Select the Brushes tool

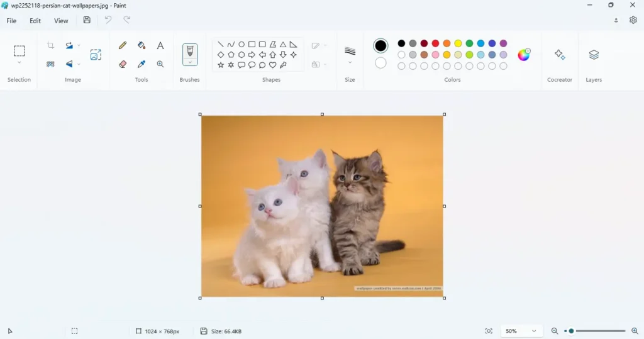tap(190, 51)
